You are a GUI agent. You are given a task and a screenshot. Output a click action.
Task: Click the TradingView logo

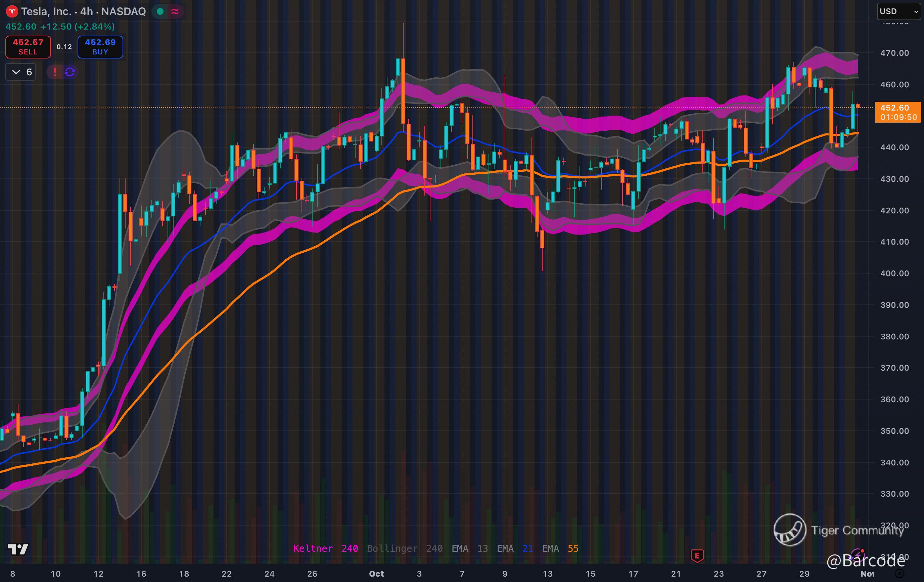pyautogui.click(x=18, y=549)
